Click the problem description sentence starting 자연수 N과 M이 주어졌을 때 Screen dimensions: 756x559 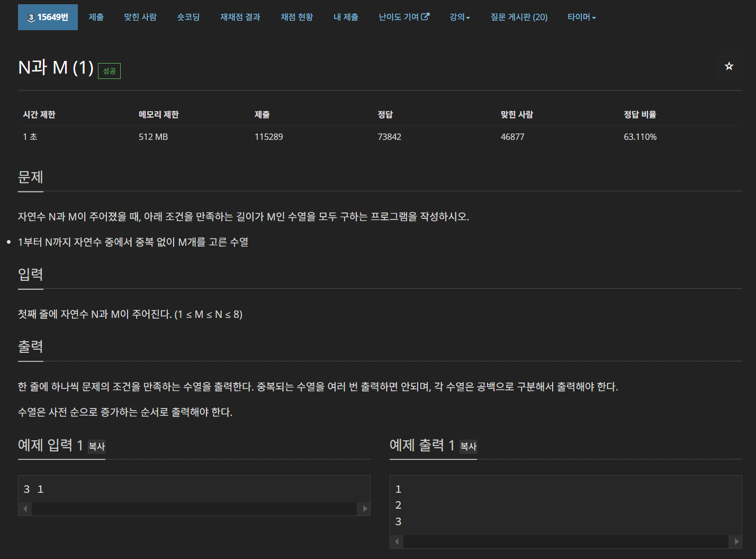tap(244, 217)
